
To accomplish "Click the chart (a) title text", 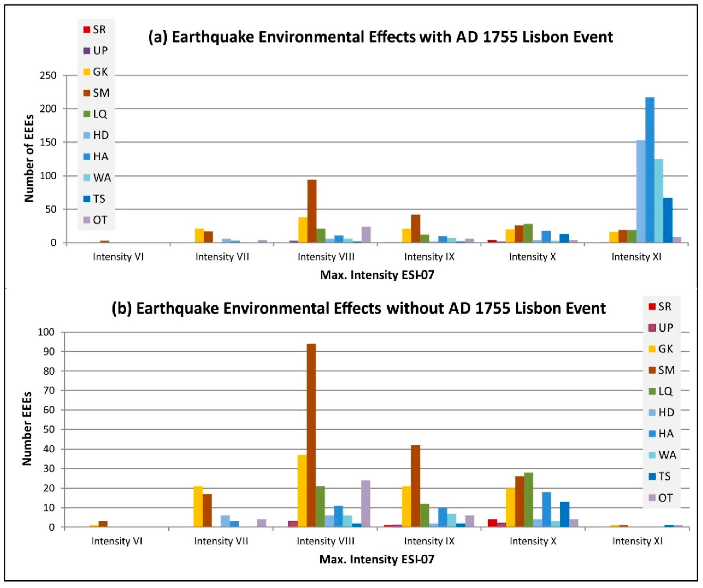I will pos(380,37).
